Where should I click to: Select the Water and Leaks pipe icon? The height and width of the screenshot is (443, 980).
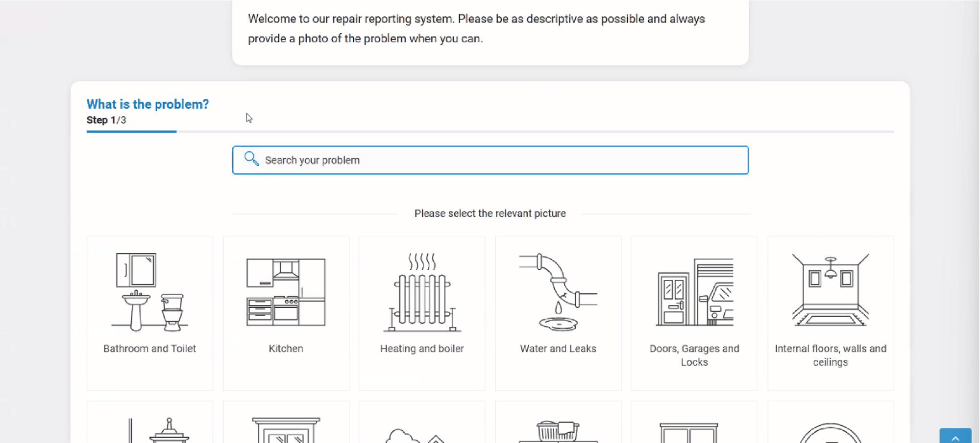(x=558, y=292)
